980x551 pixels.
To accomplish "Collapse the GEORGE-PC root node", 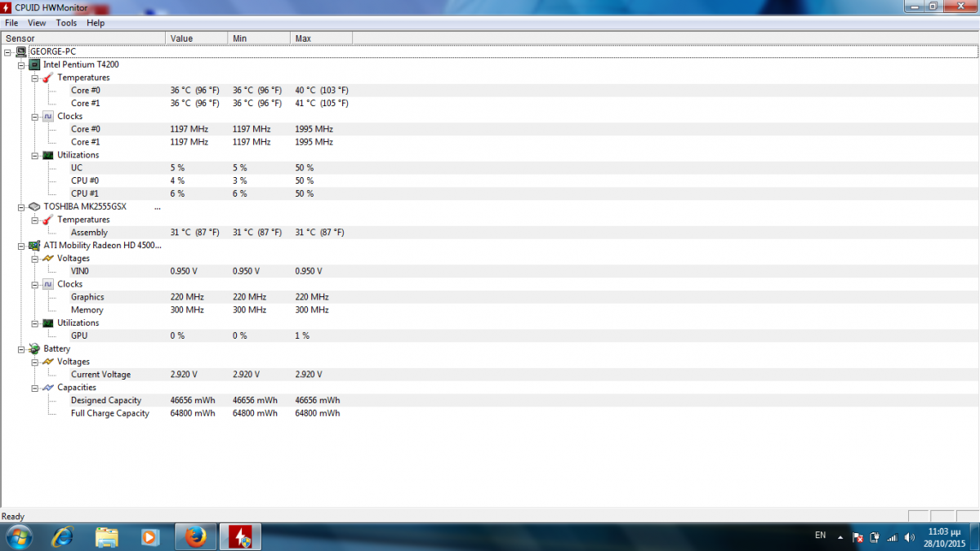I will click(x=8, y=51).
